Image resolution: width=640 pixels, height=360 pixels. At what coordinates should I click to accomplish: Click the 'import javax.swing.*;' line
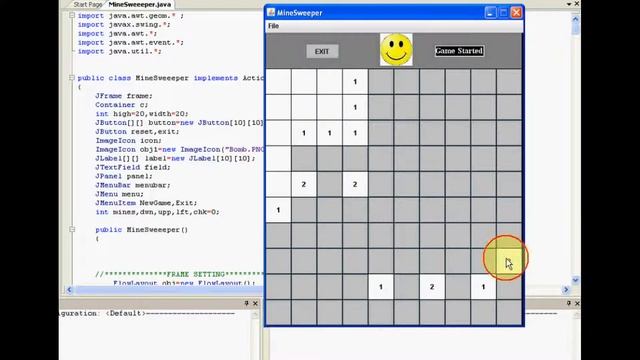[x=124, y=24]
